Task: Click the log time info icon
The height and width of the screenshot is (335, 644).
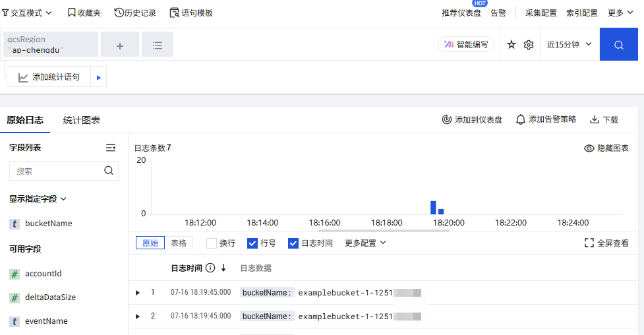Action: [x=210, y=268]
